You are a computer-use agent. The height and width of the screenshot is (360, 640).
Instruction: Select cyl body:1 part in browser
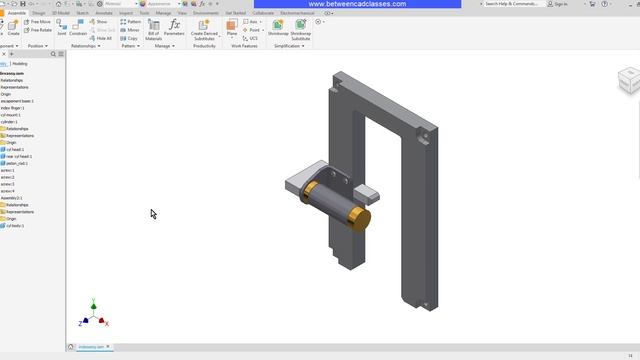click(13, 226)
